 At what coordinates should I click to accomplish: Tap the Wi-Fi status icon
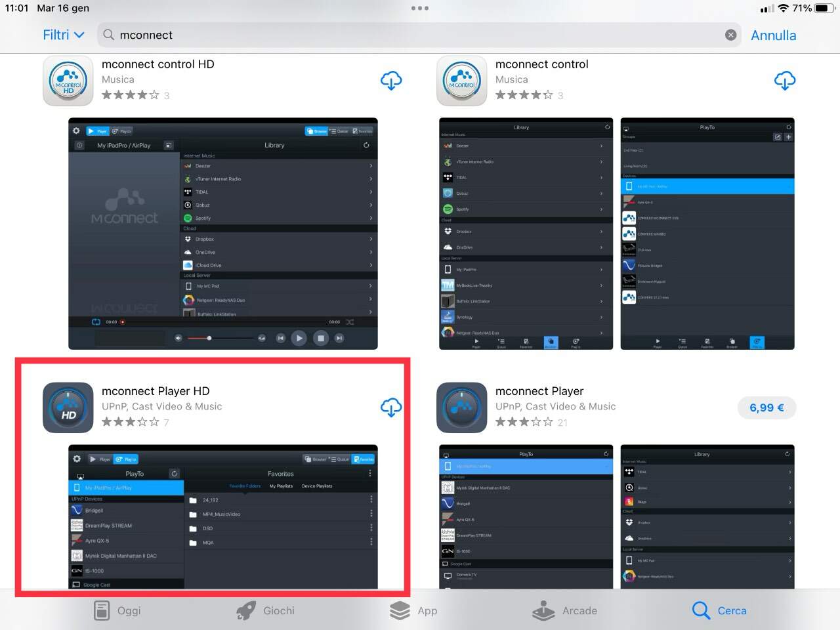click(784, 9)
